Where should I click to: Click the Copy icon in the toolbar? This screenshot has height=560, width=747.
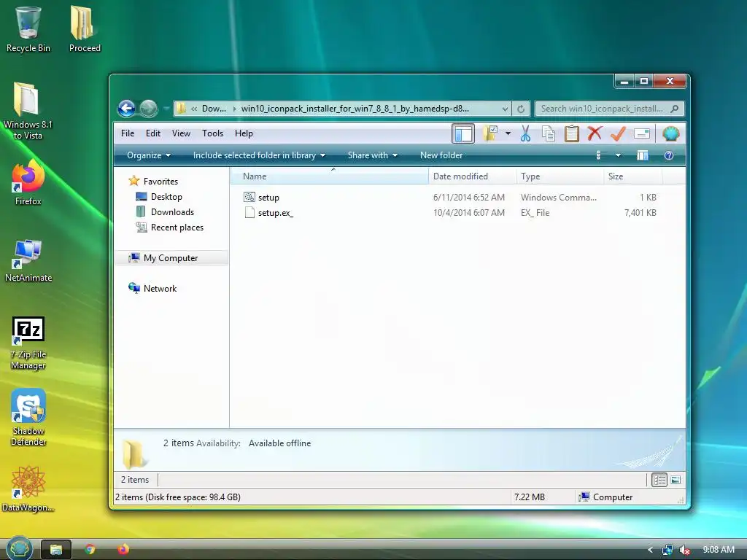[549, 134]
